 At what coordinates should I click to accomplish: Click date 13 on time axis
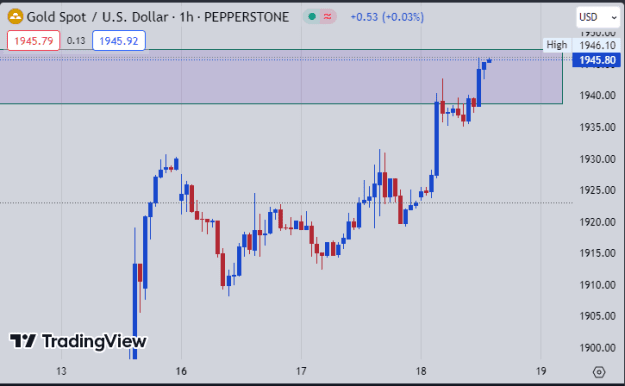[61, 371]
